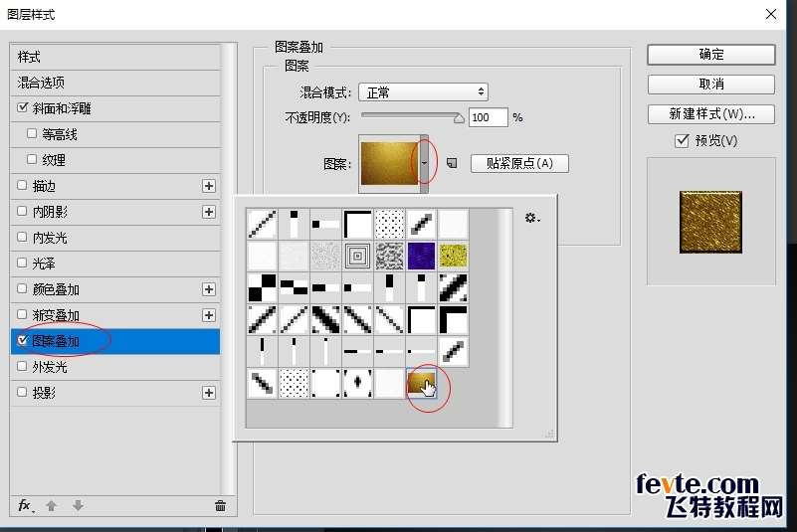Click the 不透明度 slider handle
Viewport: 797px width, 532px height.
point(459,117)
